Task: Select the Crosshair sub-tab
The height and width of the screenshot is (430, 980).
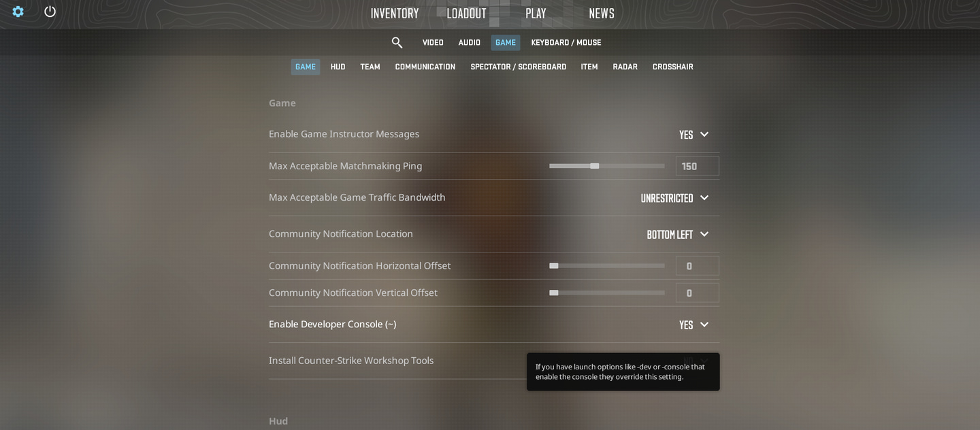Action: 672,67
